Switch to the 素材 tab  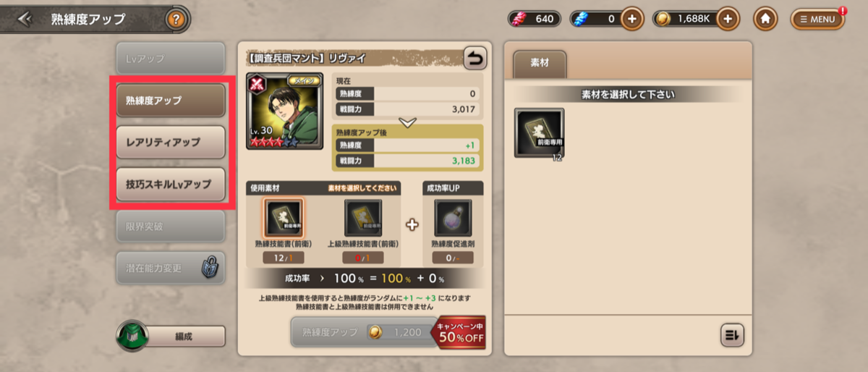pos(540,64)
